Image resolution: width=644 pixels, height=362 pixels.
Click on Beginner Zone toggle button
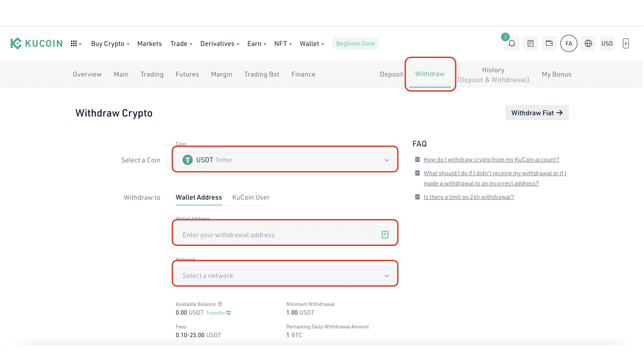tap(356, 43)
